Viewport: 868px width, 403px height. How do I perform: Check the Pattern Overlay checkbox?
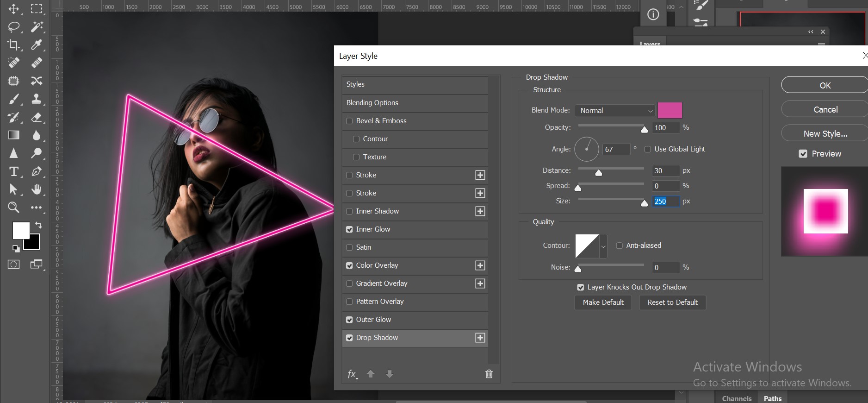click(x=349, y=302)
